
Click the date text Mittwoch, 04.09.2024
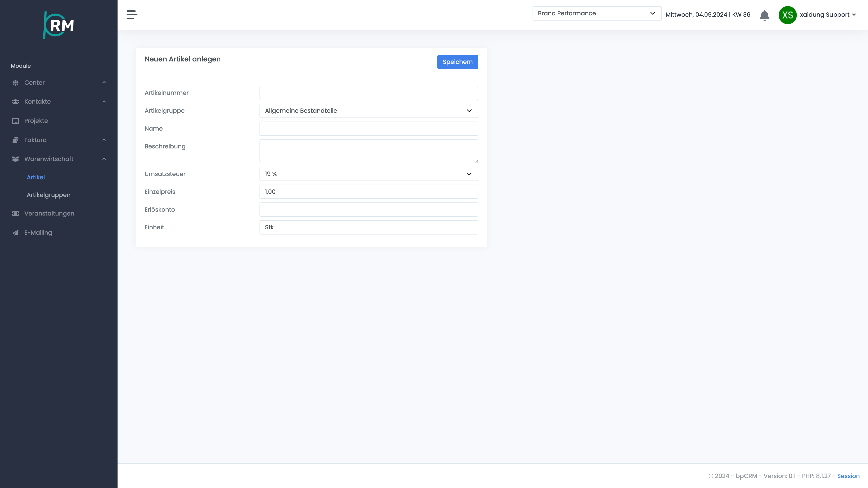click(696, 14)
